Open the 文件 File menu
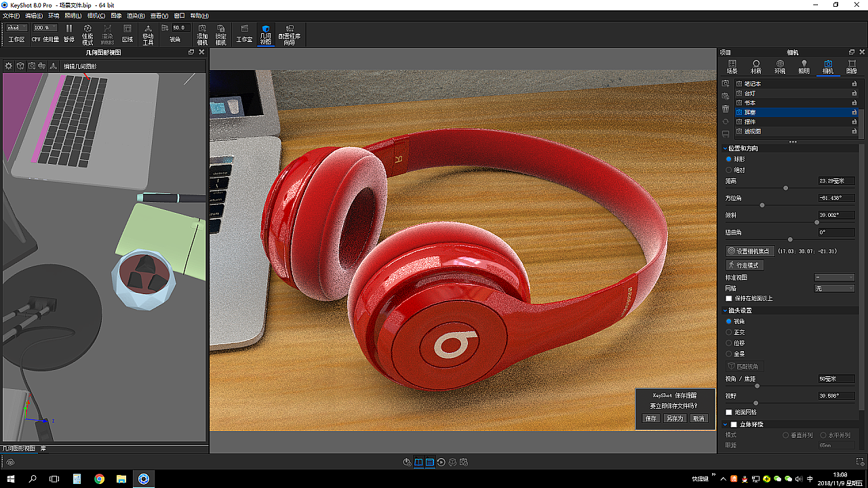Screen dimensions: 868x488 click(x=12, y=15)
